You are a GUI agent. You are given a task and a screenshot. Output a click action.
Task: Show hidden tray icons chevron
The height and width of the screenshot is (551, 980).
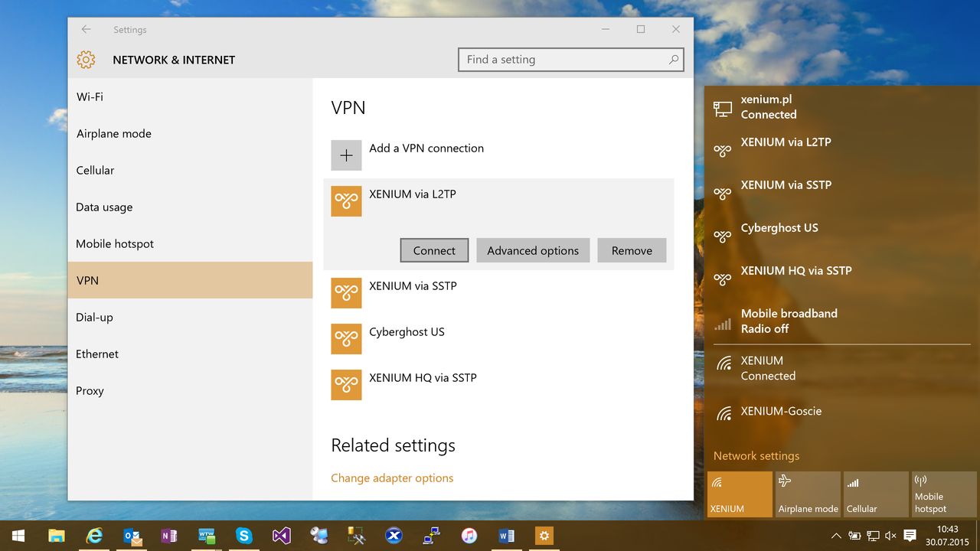(836, 536)
